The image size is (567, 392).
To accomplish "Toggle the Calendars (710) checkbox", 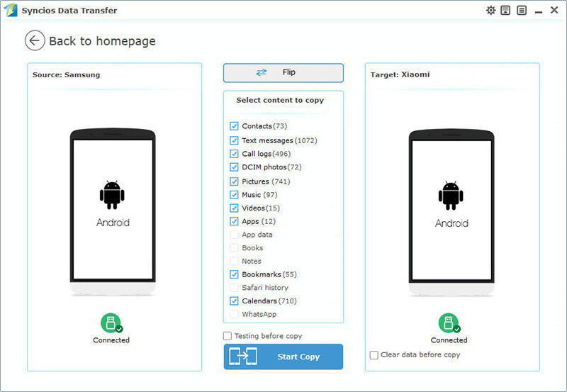I will pos(234,301).
